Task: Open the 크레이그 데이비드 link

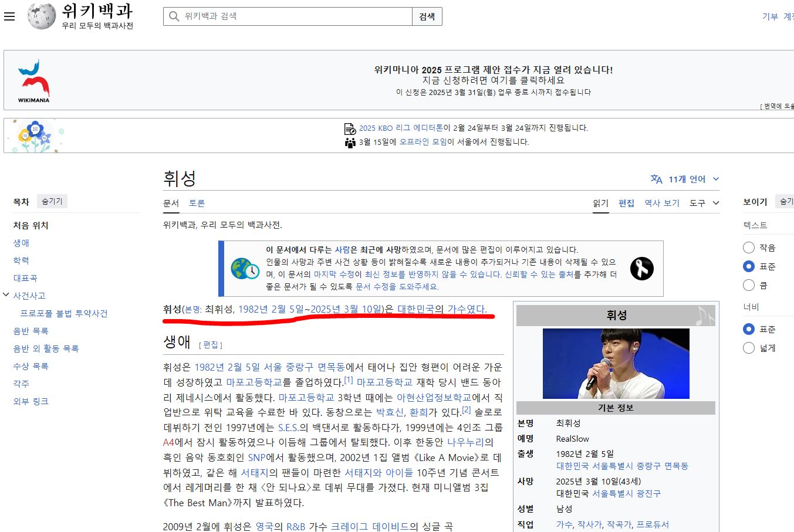Action: coord(370,527)
